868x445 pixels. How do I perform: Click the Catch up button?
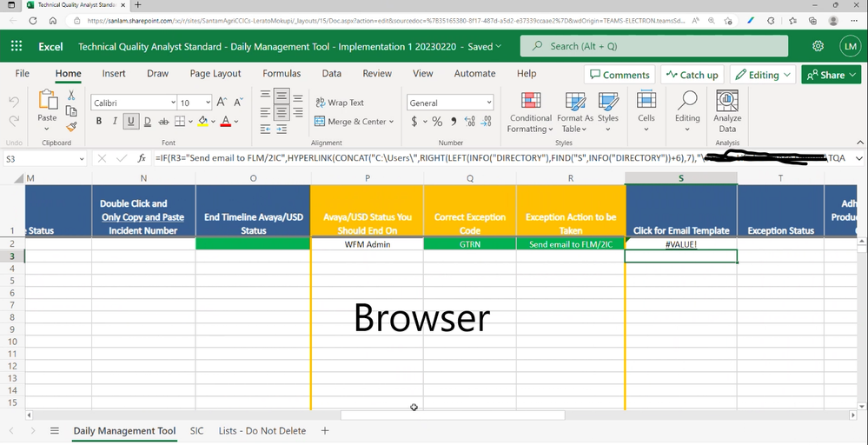pyautogui.click(x=692, y=75)
